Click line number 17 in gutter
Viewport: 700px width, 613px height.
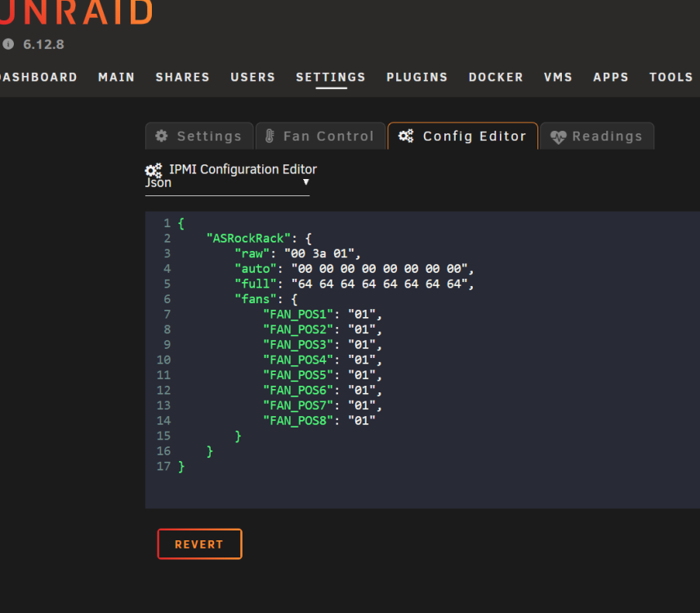[163, 467]
